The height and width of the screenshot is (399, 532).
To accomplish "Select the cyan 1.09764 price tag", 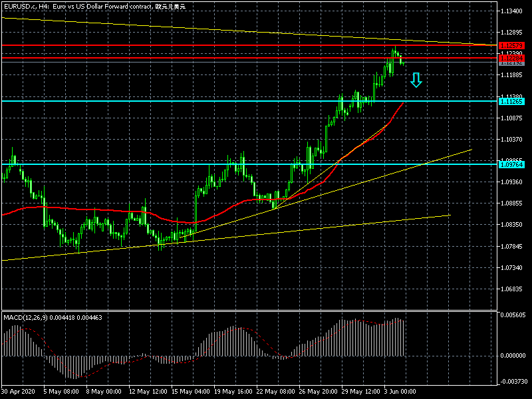I will point(511,164).
